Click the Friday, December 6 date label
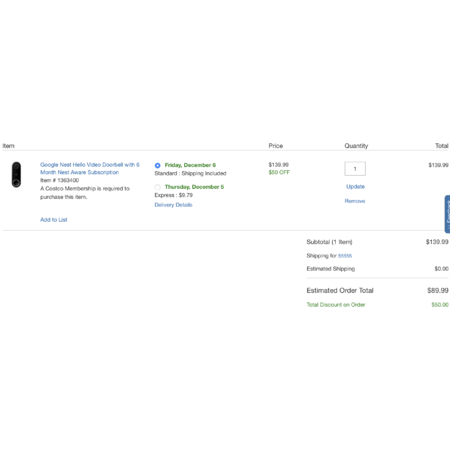The image size is (450, 450). point(190,165)
